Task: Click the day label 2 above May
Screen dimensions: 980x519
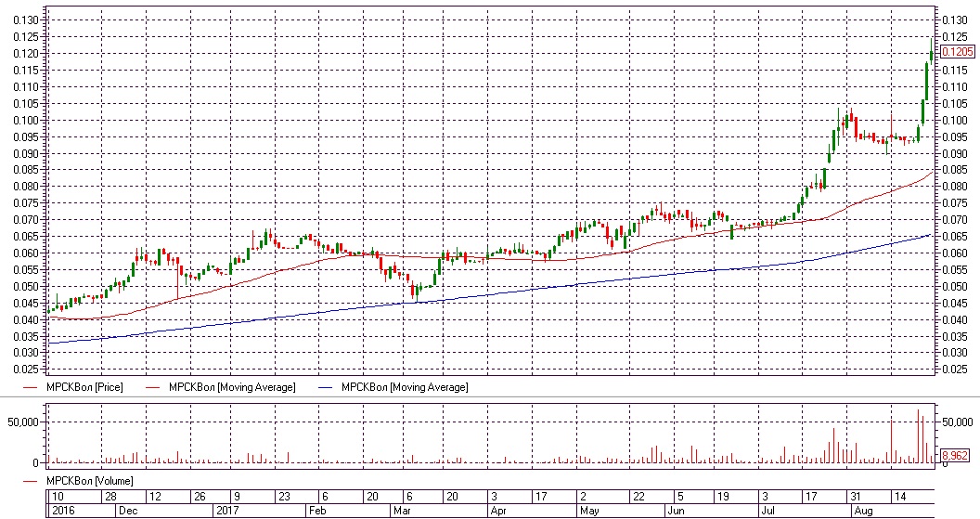Action: click(x=583, y=497)
